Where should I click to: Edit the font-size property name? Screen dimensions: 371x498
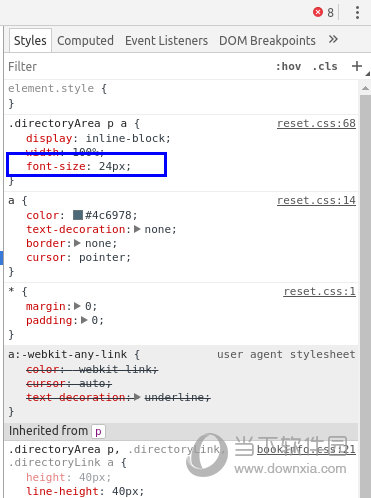click(x=56, y=166)
